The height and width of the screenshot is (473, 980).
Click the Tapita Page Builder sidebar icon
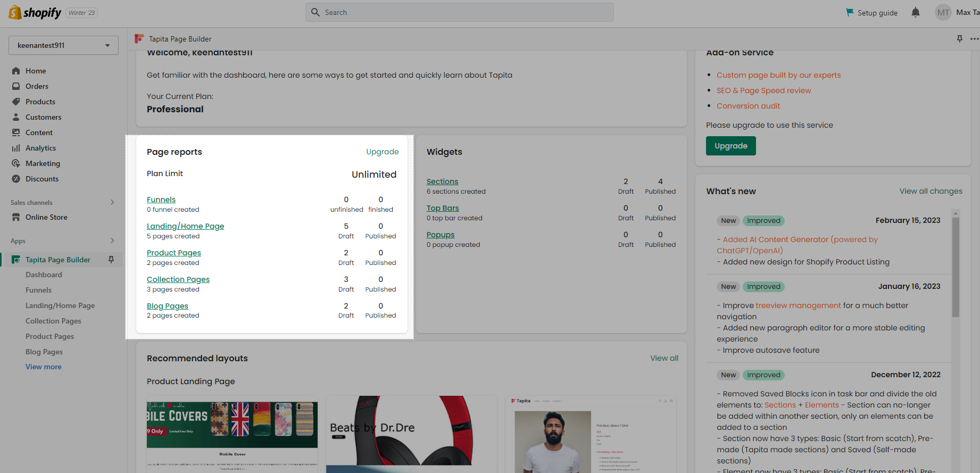point(16,260)
